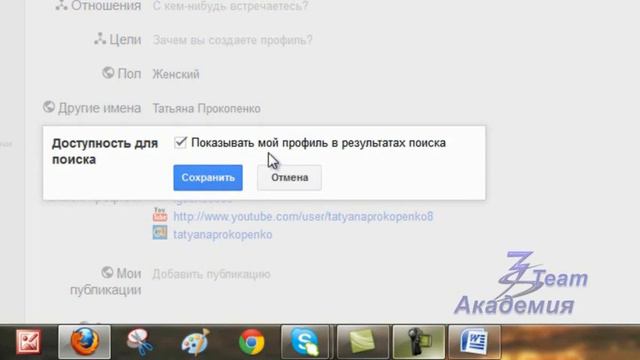
Task: Open the Snipping Tool scissors taskbar icon
Action: [x=140, y=342]
